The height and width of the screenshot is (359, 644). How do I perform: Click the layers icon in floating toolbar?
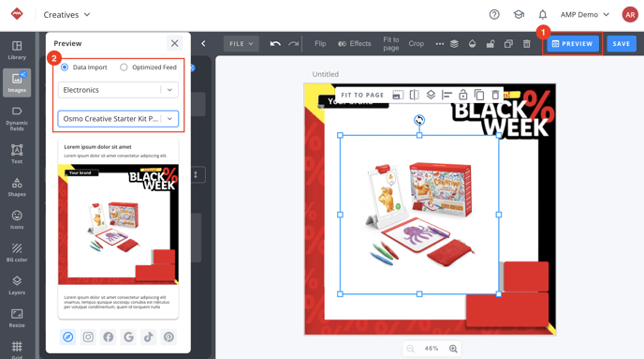(x=431, y=95)
